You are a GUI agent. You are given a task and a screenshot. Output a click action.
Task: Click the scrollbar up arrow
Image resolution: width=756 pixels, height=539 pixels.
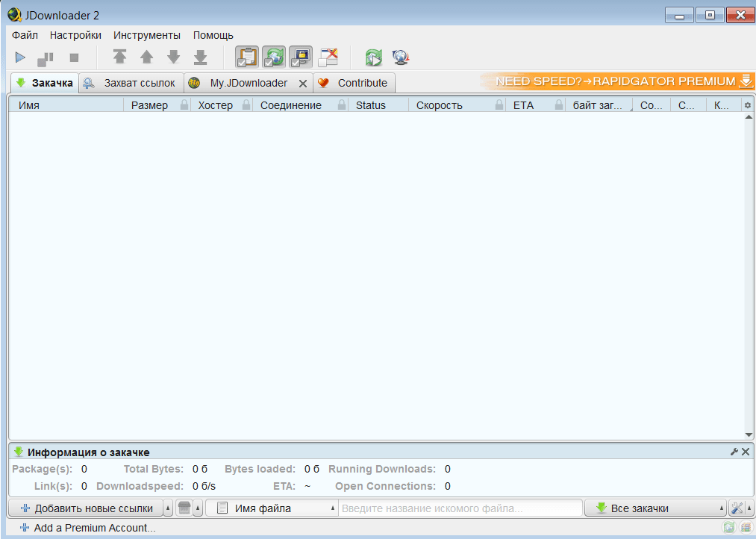tap(749, 116)
